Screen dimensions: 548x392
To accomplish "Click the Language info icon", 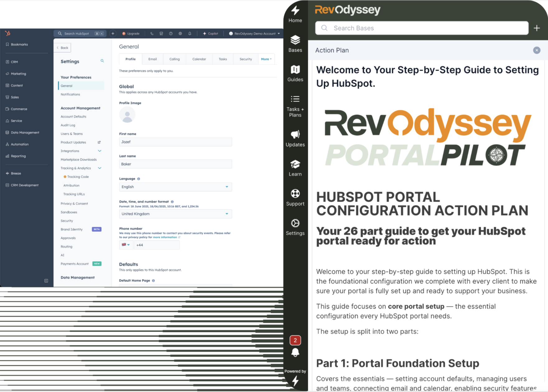I will pos(139,179).
